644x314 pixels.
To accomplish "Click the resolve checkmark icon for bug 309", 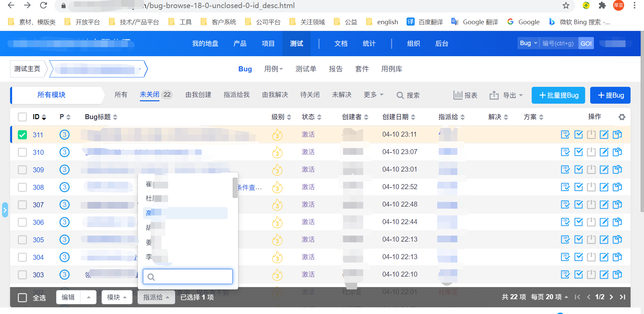I will [578, 170].
